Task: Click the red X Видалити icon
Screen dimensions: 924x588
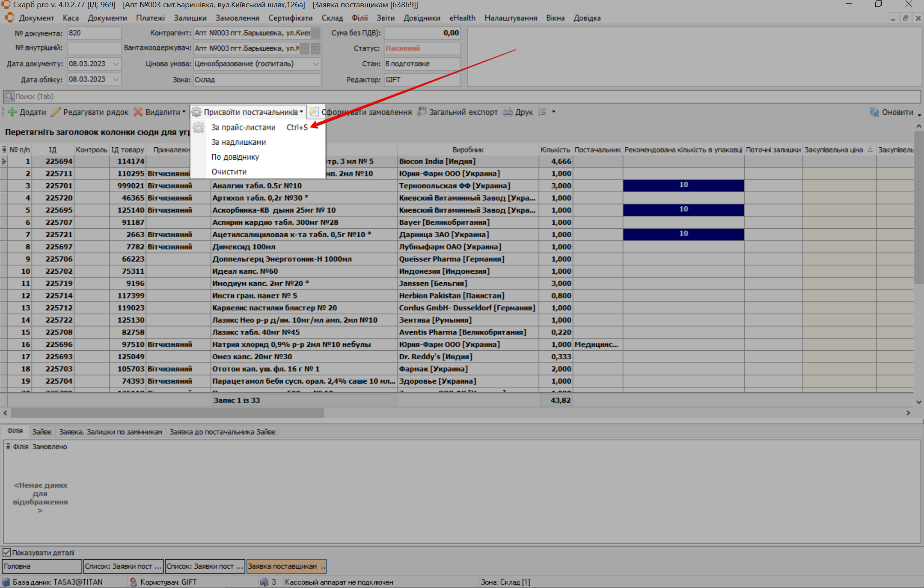Action: pyautogui.click(x=138, y=112)
